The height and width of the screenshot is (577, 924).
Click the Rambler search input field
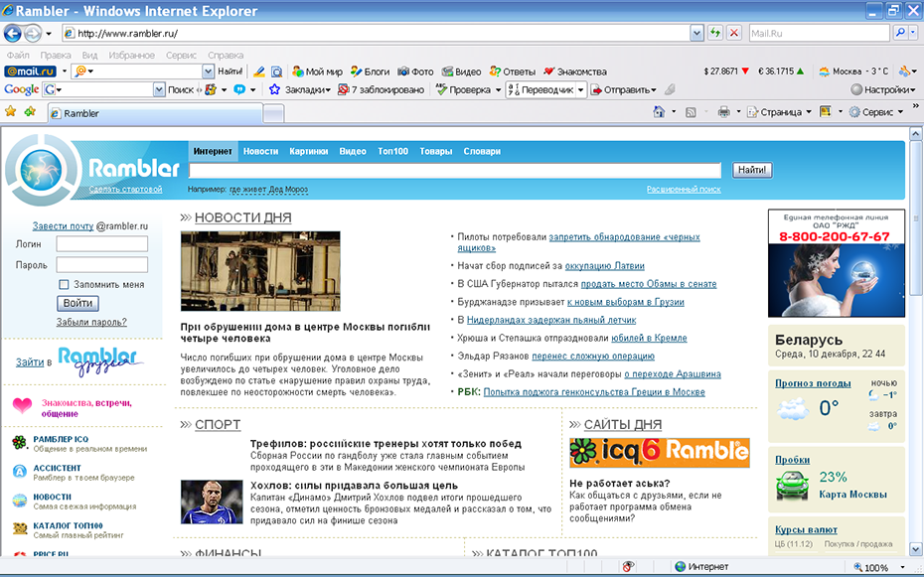[x=455, y=170]
